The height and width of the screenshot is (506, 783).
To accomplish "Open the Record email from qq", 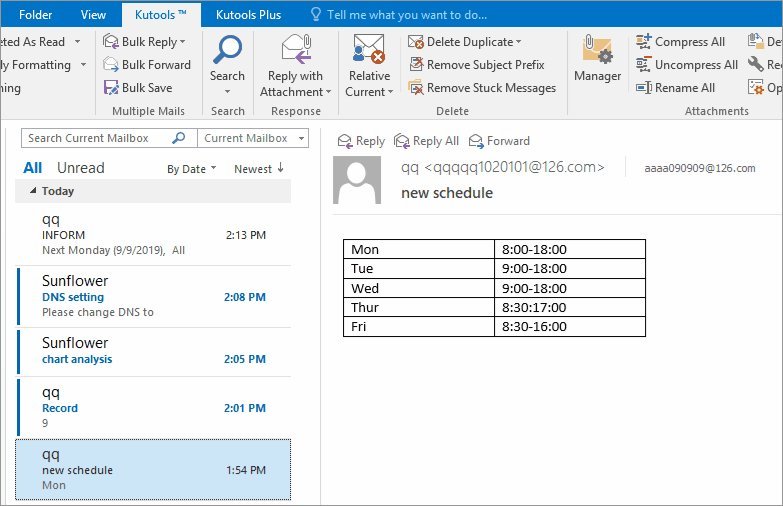I will [x=154, y=408].
